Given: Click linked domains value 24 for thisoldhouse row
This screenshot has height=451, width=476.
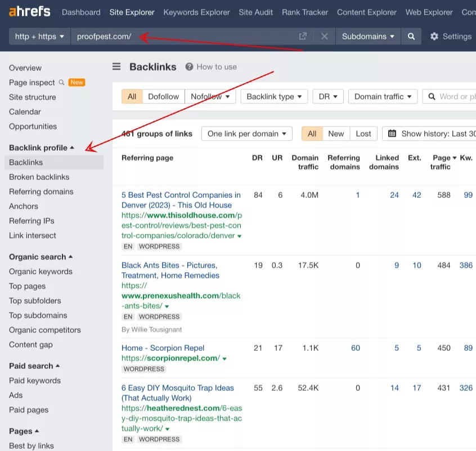Looking at the screenshot, I should click(x=394, y=195).
